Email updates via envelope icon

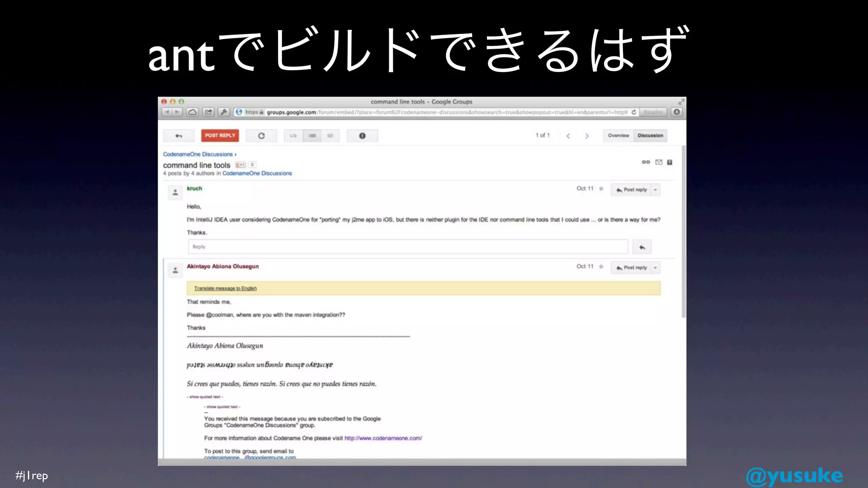point(659,162)
